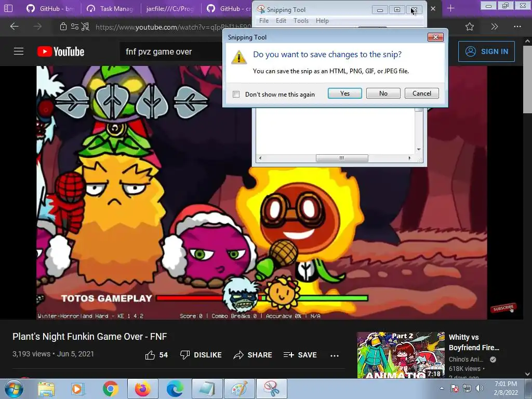This screenshot has height=399, width=532.
Task: Click No in the save changes dialog
Action: tap(383, 94)
